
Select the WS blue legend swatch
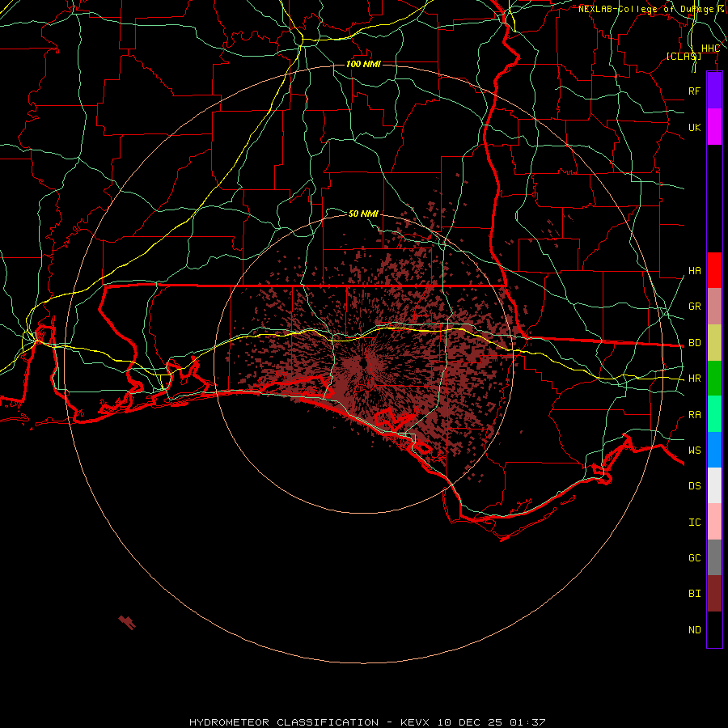coord(714,450)
